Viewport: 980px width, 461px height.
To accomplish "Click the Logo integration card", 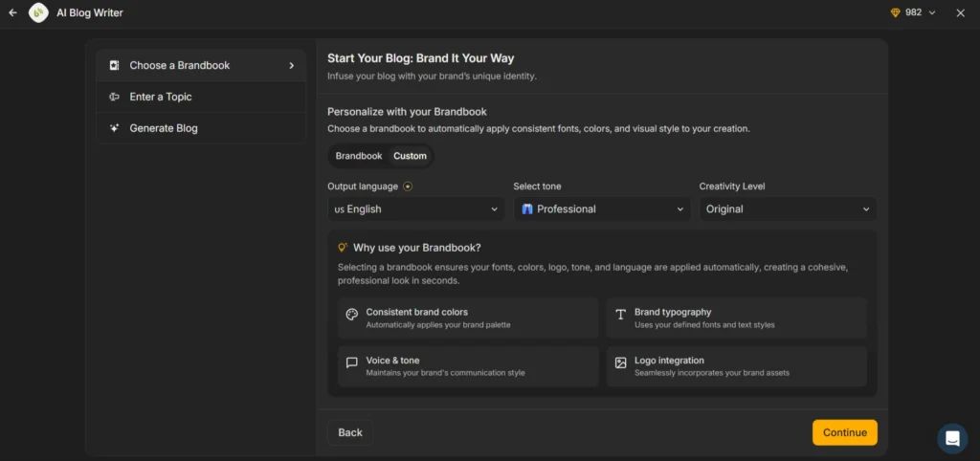I will (737, 366).
